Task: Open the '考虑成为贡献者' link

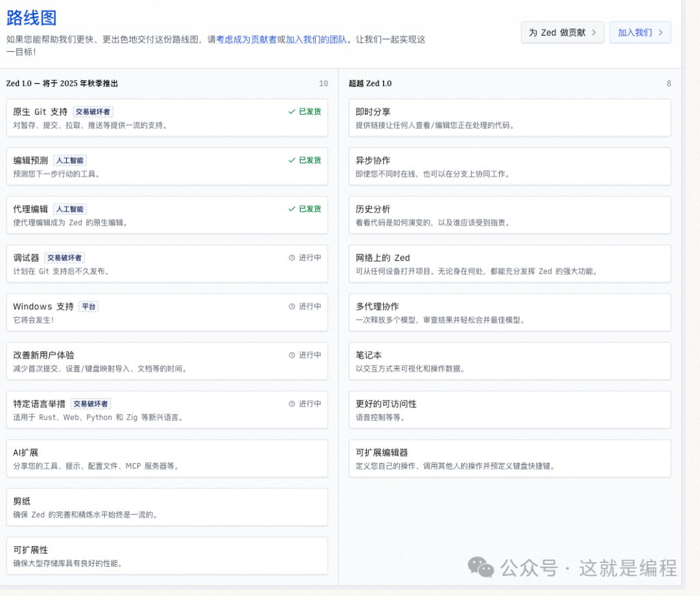Action: 246,40
